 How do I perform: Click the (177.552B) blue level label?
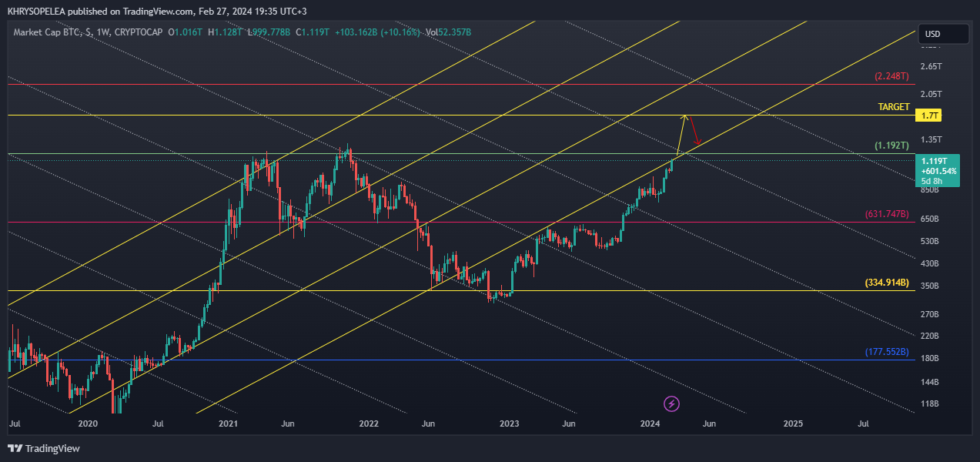pos(887,352)
